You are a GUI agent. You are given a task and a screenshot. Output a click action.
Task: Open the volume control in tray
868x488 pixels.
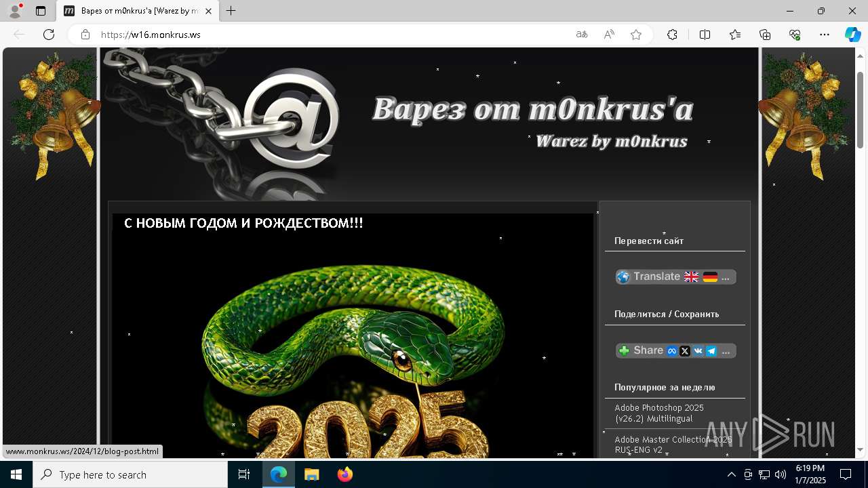tap(781, 474)
